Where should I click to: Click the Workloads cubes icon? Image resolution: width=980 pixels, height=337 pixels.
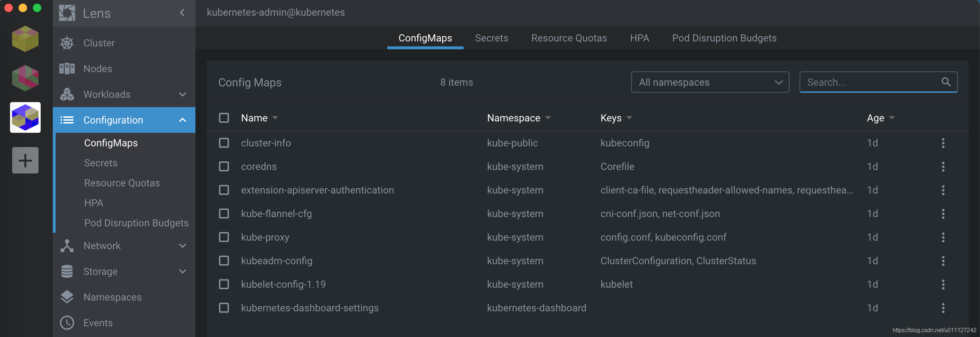coord(67,95)
